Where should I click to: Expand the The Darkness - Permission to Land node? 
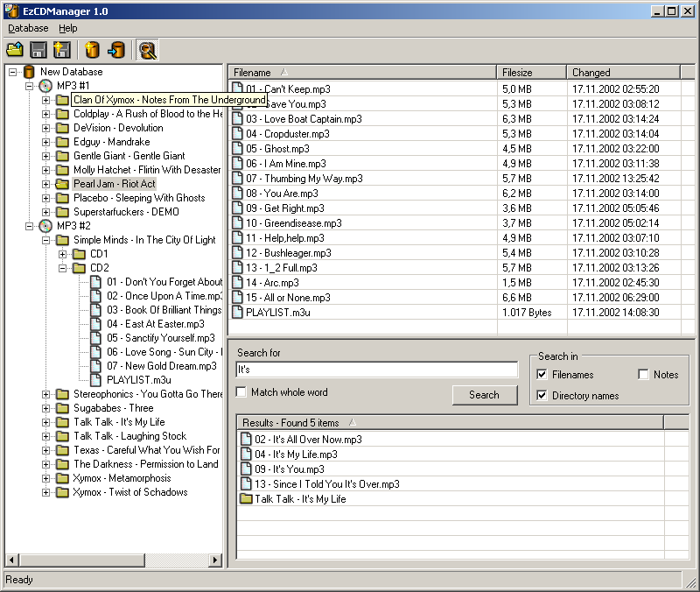pos(46,464)
